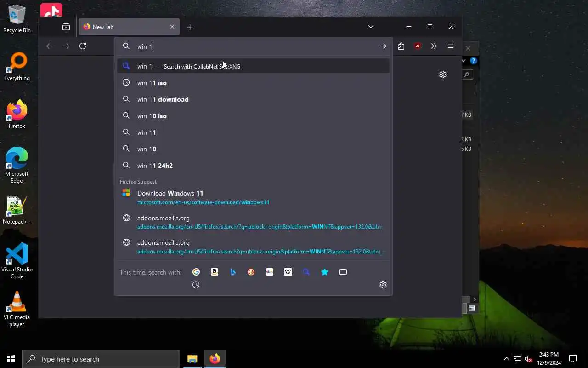Search with Google this time
Screen dimensions: 588x368
(196, 272)
